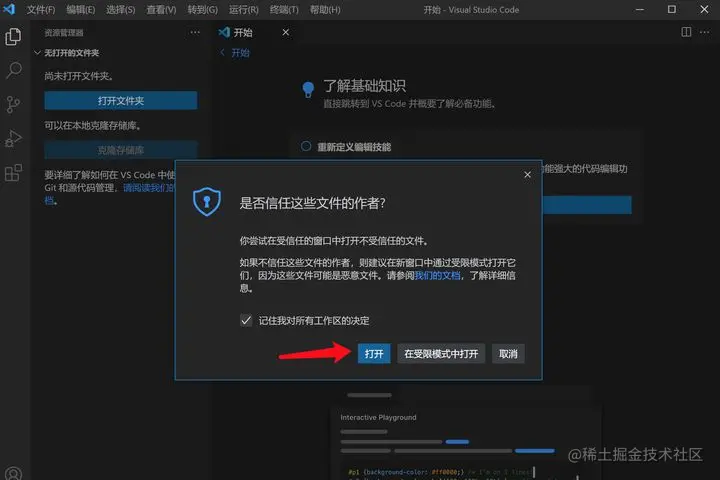This screenshot has height=480, width=720.
Task: Click the 克隆存储库 button
Action: point(121,150)
